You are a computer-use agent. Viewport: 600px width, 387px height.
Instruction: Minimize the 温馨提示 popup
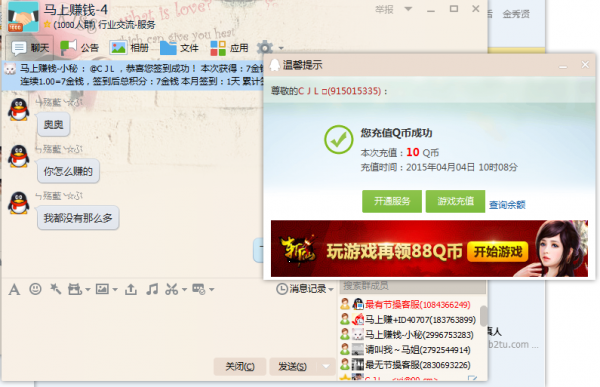[563, 66]
